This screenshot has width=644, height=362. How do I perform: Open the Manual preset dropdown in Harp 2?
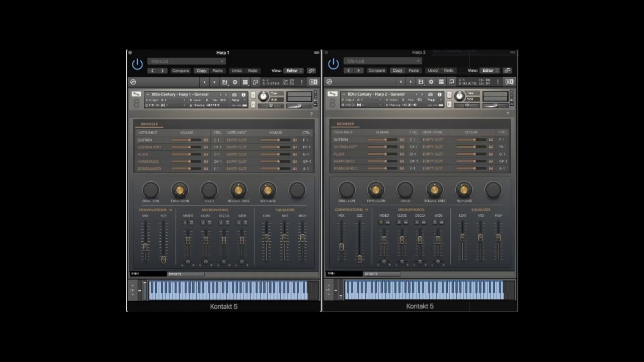click(382, 61)
